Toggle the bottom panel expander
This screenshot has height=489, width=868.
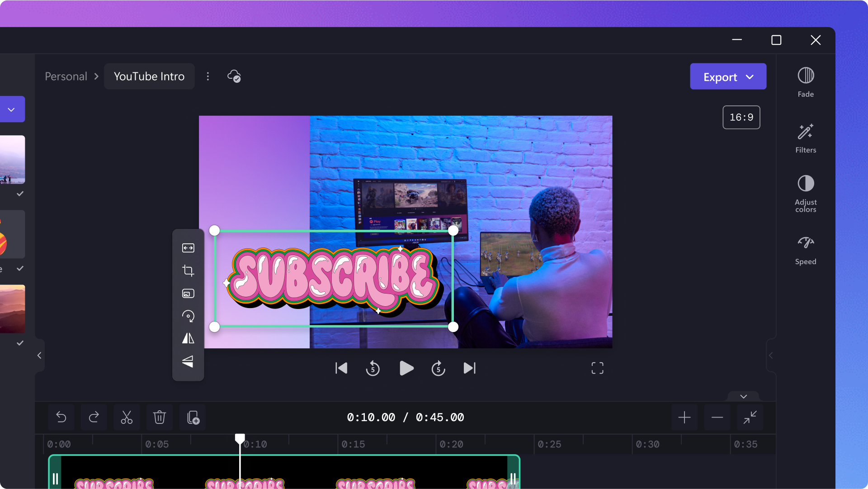click(743, 396)
